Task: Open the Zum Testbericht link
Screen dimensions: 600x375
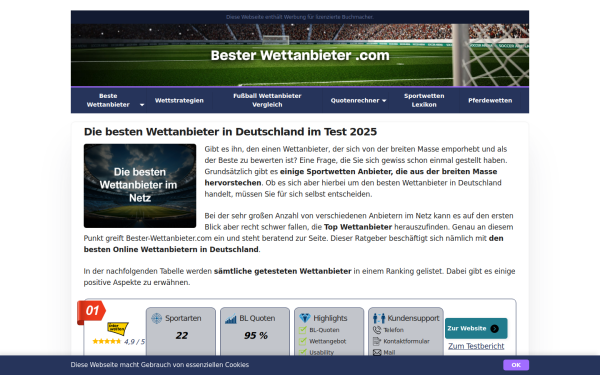Action: coord(476,346)
